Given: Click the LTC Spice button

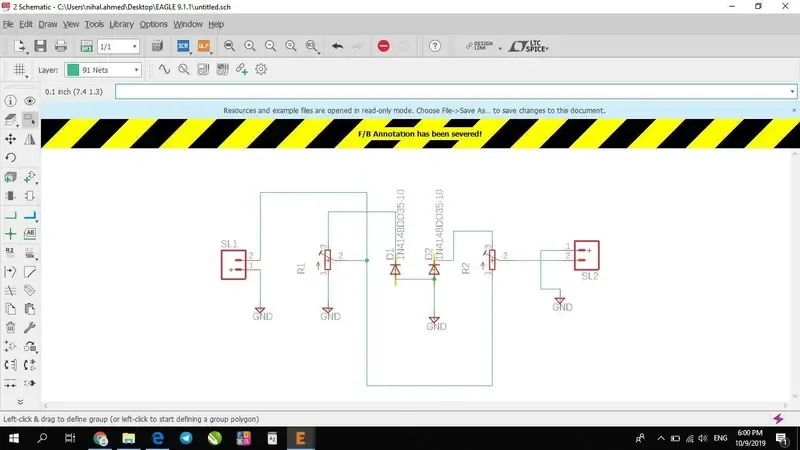Looking at the screenshot, I should click(528, 46).
